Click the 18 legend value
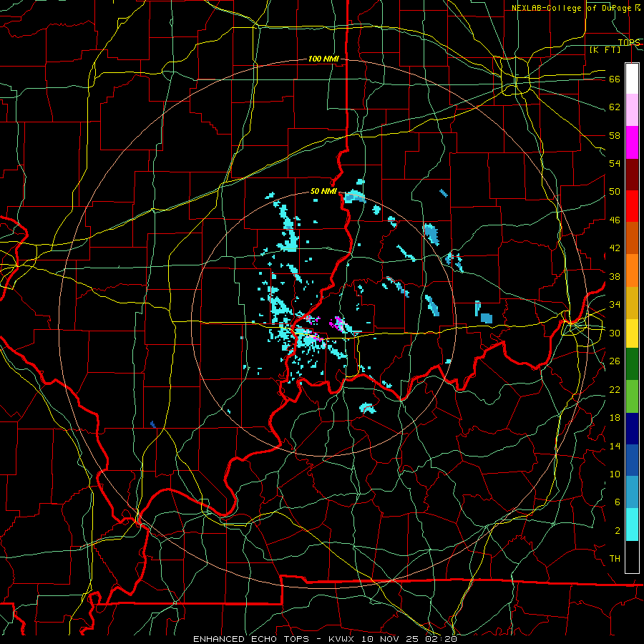644x644 pixels. point(615,418)
